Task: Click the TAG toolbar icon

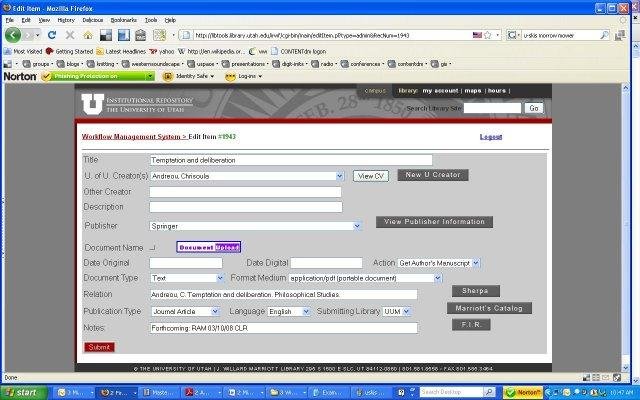Action: [141, 36]
